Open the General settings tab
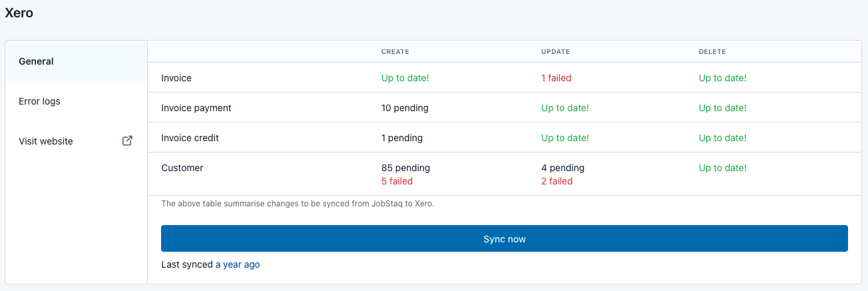 pyautogui.click(x=76, y=61)
